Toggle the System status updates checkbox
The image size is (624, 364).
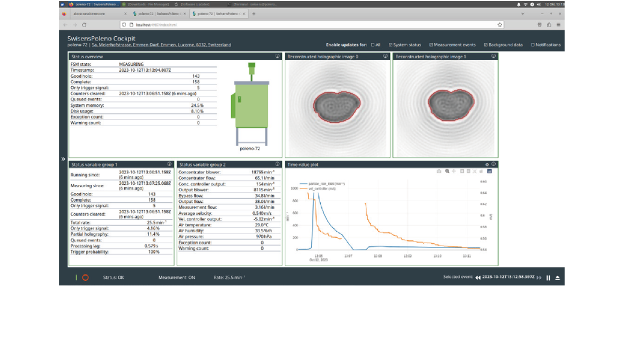pyautogui.click(x=391, y=45)
